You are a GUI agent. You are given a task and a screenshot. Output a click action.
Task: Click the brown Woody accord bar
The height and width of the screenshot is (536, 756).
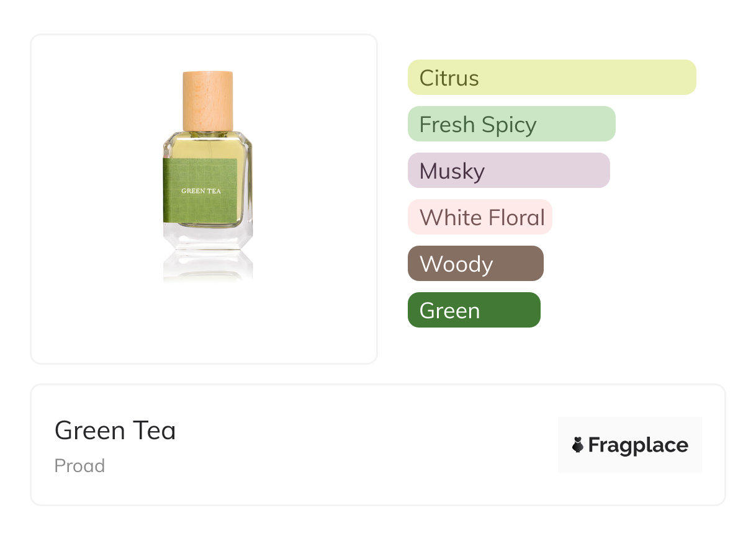[475, 264]
